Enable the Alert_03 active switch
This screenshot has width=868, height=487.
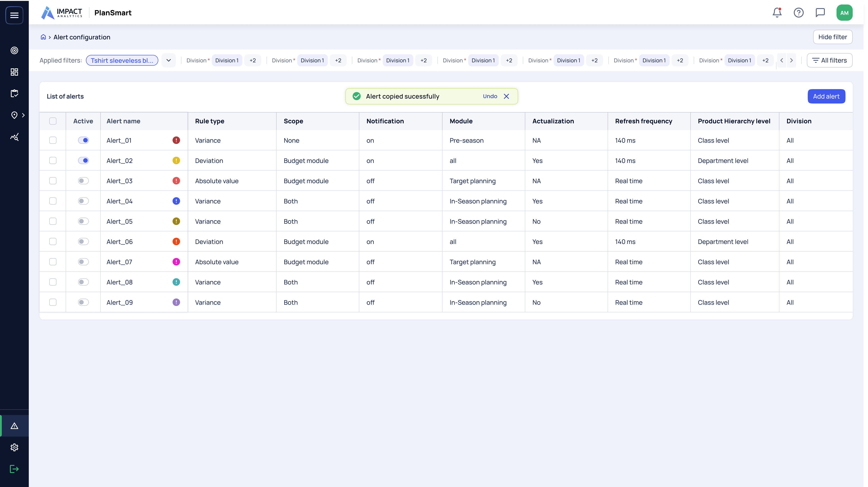tap(83, 181)
